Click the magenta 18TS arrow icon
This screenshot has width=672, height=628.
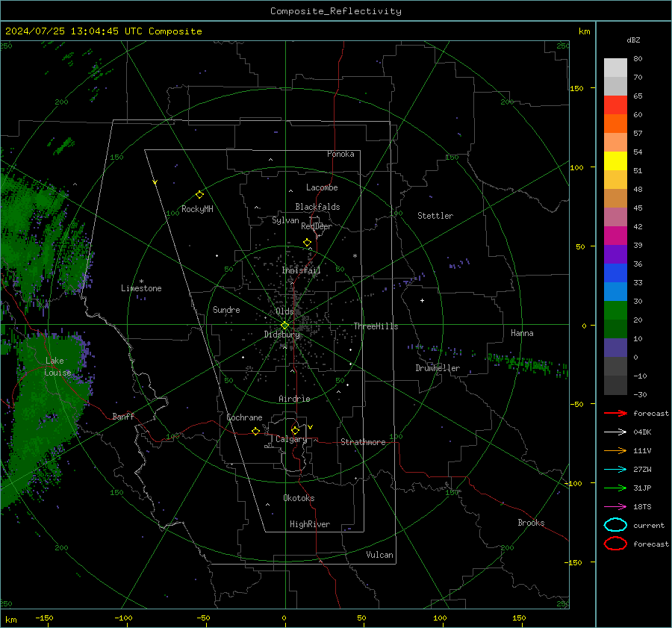click(615, 507)
